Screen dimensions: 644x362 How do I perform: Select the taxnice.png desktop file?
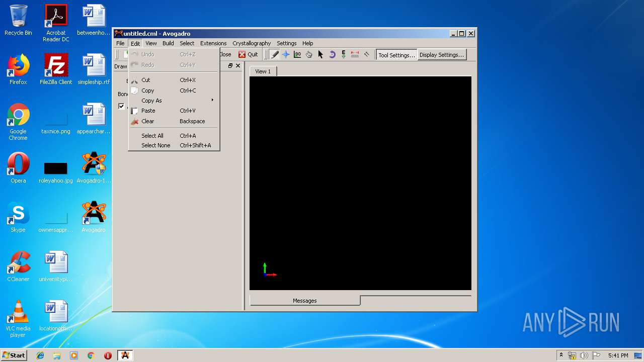point(56,122)
